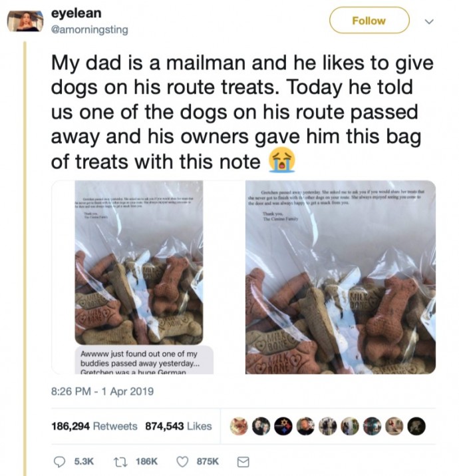Open the right Milk-Bone treats photo
459x476 pixels.
pyautogui.click(x=341, y=277)
